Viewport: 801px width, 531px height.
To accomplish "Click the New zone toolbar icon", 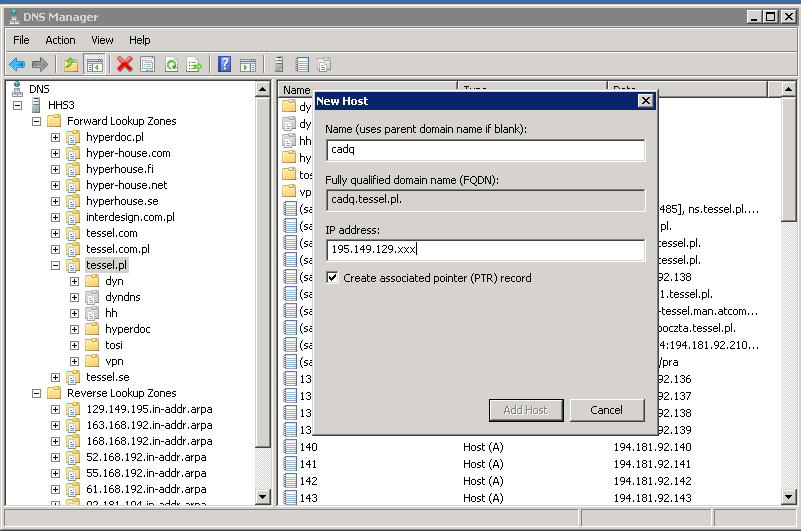I will point(324,64).
